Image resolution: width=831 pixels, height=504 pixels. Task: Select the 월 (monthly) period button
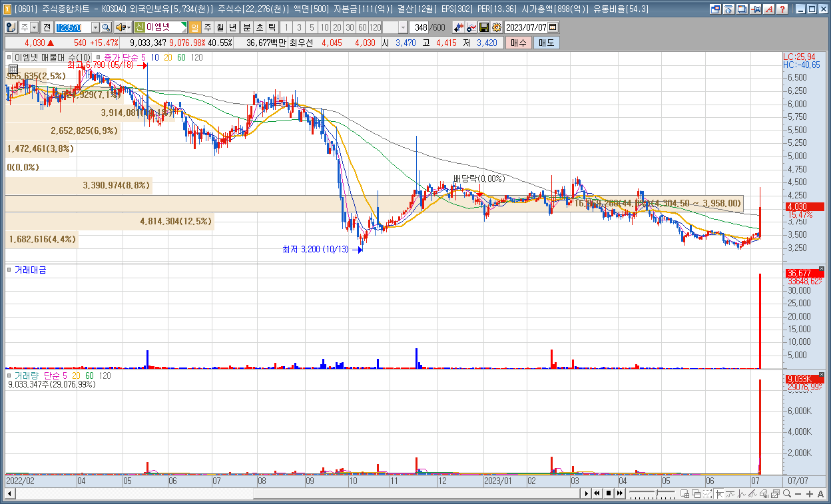220,27
